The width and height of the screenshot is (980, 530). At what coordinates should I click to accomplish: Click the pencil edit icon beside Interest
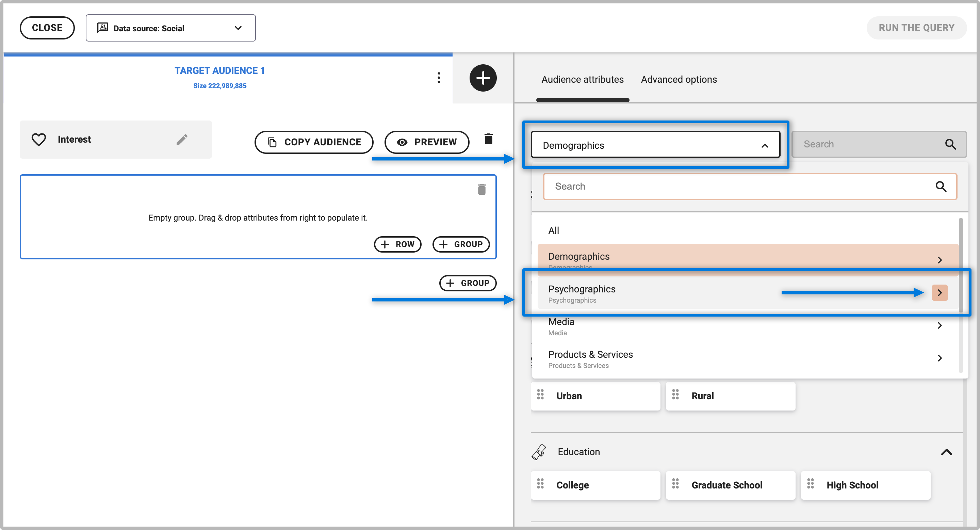tap(182, 140)
